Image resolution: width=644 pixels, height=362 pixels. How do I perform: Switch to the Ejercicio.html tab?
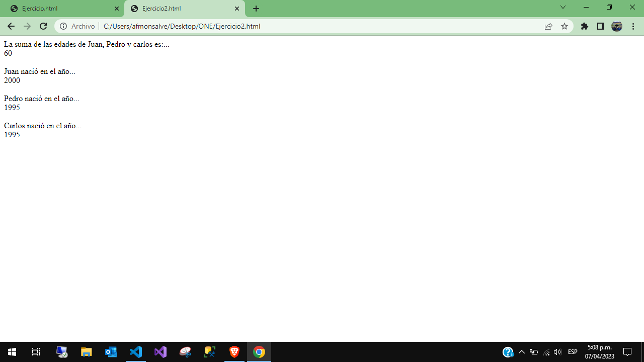click(62, 9)
